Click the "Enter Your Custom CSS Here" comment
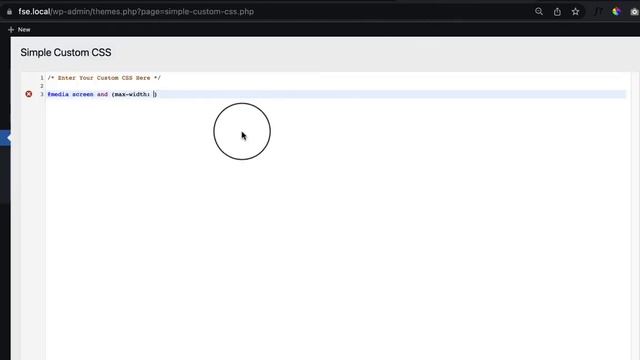640x360 pixels. point(104,78)
